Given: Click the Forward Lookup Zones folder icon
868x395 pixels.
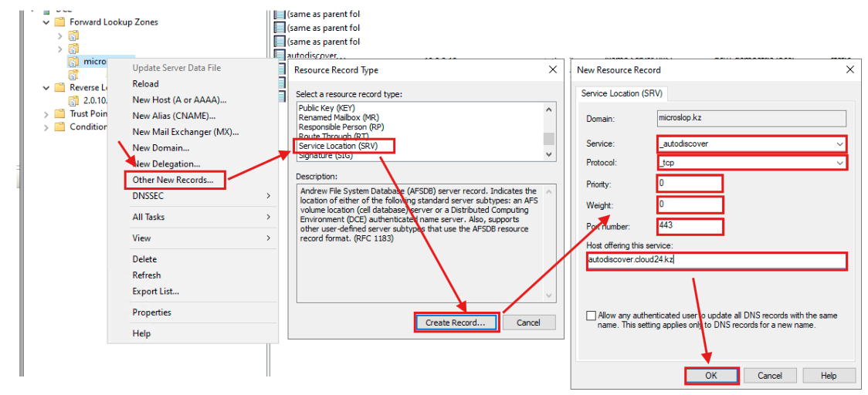Looking at the screenshot, I should coord(59,22).
